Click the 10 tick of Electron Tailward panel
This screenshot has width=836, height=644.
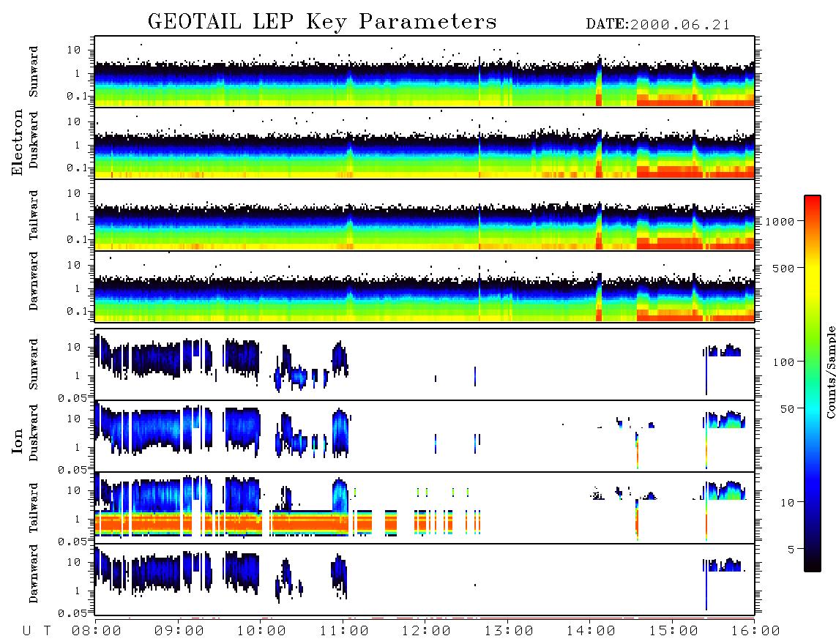[74, 193]
